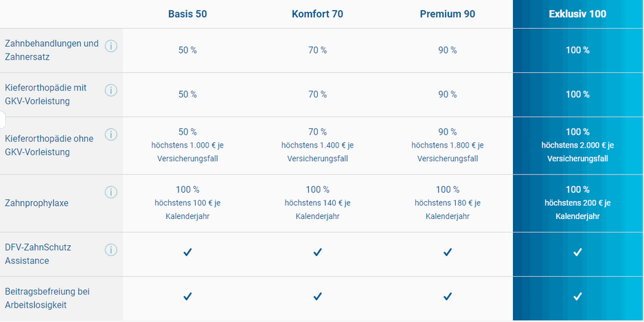Click the small white handle at left edge
644x322 pixels.
pos(3,119)
